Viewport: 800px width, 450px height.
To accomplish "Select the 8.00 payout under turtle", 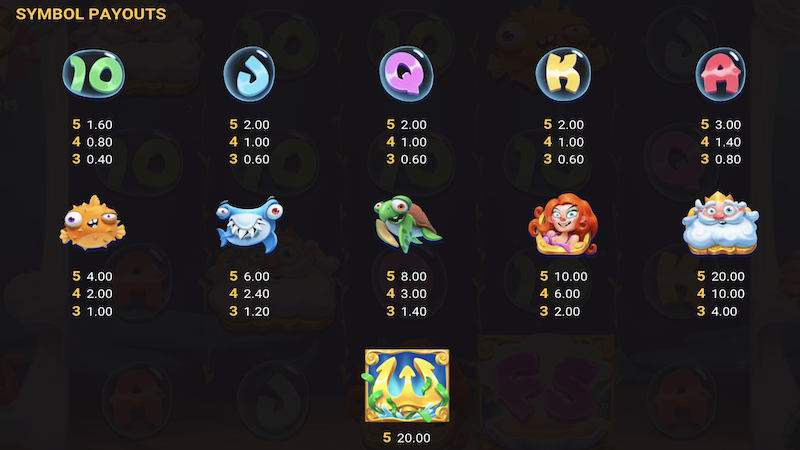I will tap(413, 277).
